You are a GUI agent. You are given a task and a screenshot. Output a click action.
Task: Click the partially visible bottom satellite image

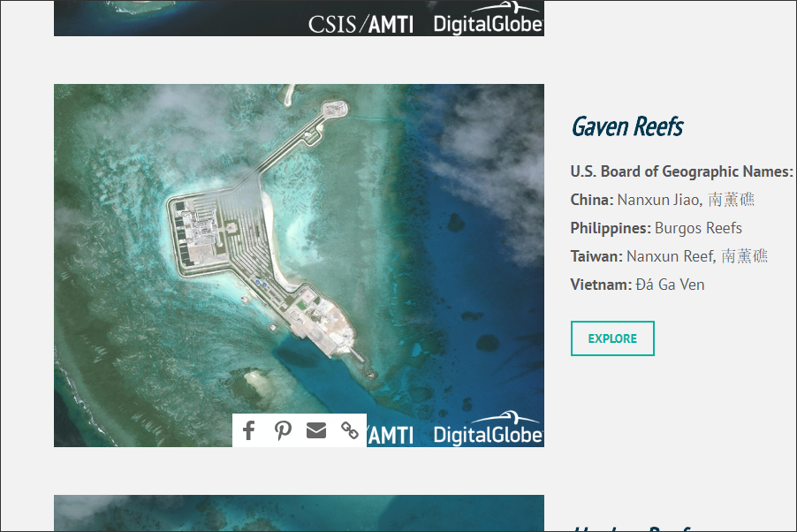coord(299,514)
